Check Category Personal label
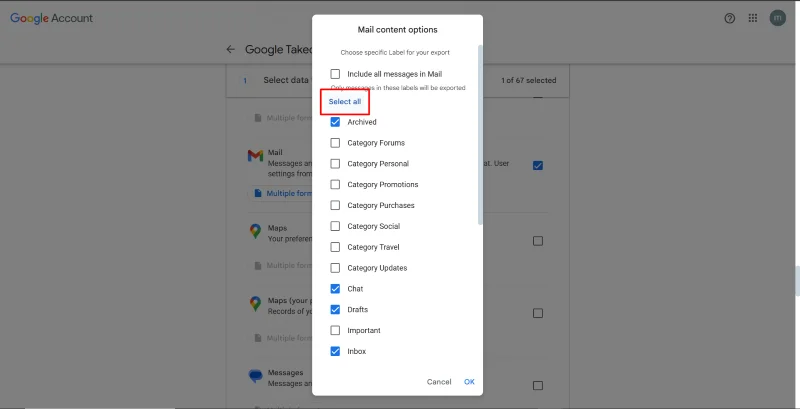 (x=335, y=164)
